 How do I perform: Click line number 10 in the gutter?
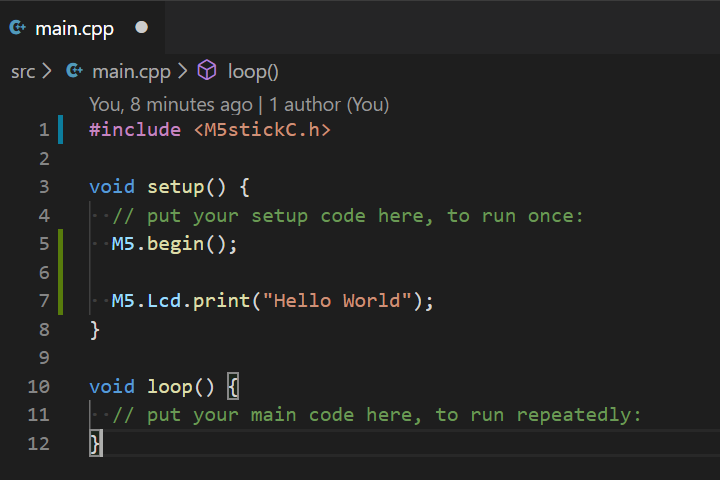(x=39, y=387)
